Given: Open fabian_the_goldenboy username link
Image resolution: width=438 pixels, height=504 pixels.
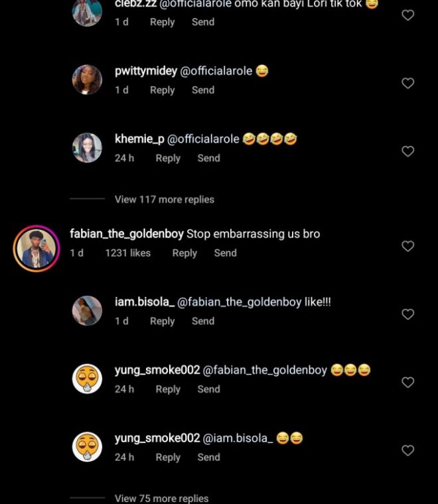Looking at the screenshot, I should pyautogui.click(x=126, y=234).
